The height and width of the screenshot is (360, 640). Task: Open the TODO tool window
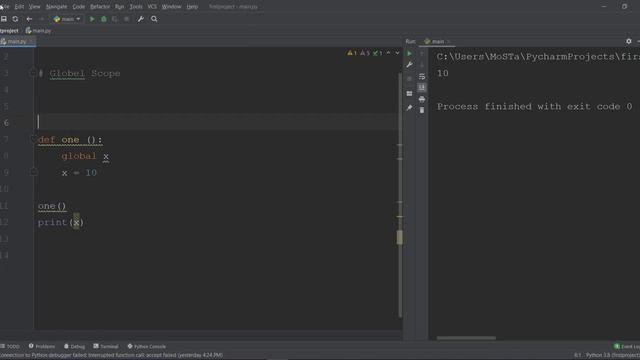tap(10, 346)
